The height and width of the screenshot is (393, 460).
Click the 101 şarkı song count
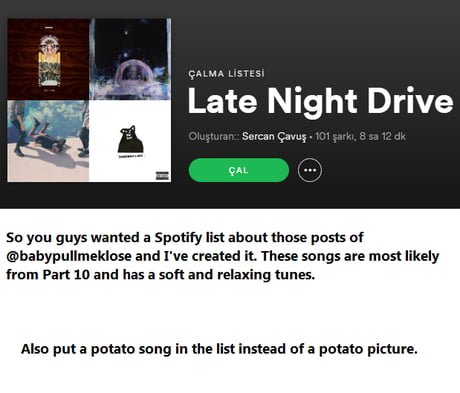tap(334, 136)
